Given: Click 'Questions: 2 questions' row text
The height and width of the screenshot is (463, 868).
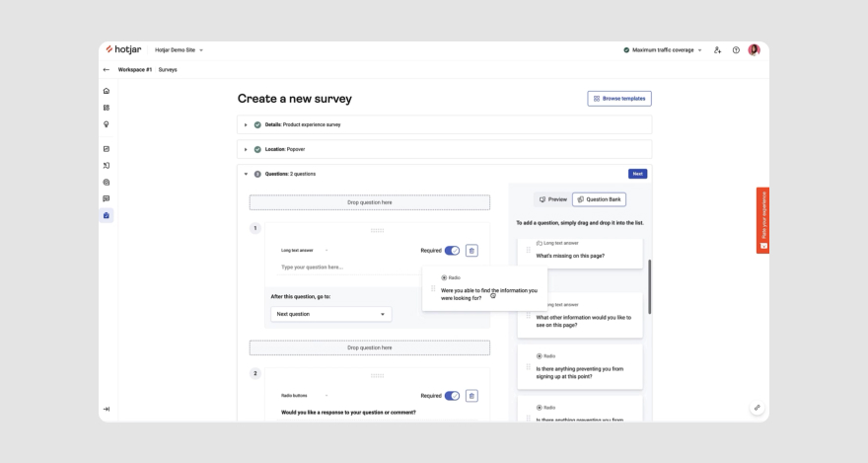Looking at the screenshot, I should click(x=290, y=174).
